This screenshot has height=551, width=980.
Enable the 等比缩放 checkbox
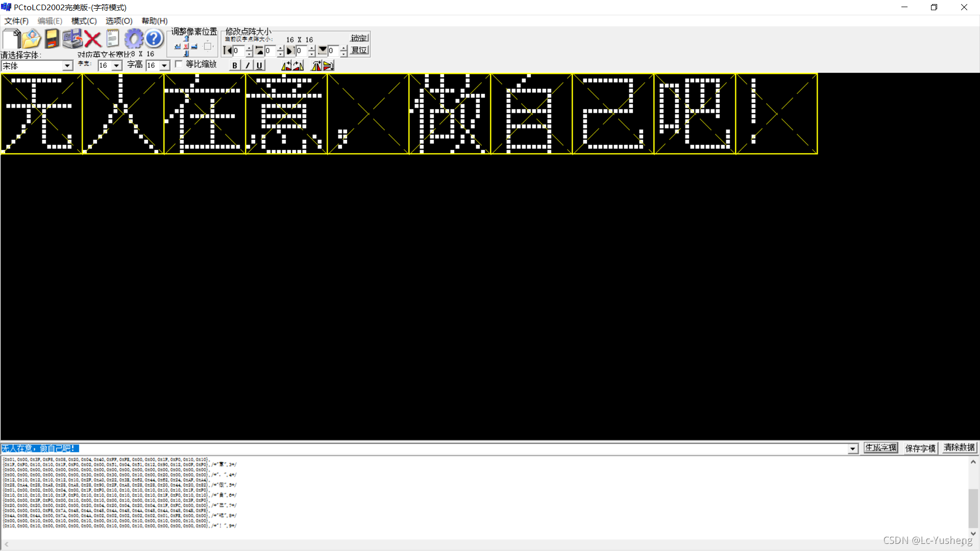[x=179, y=64]
